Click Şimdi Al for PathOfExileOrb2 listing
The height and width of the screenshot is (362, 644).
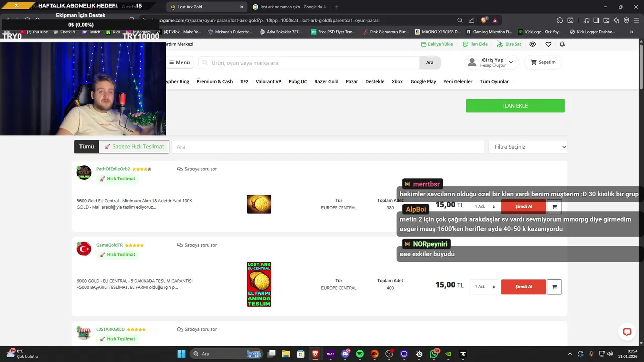523,206
